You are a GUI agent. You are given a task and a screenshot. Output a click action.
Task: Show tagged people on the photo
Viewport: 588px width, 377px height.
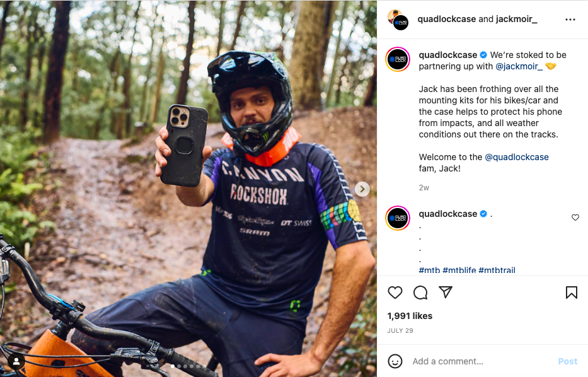pyautogui.click(x=16, y=362)
